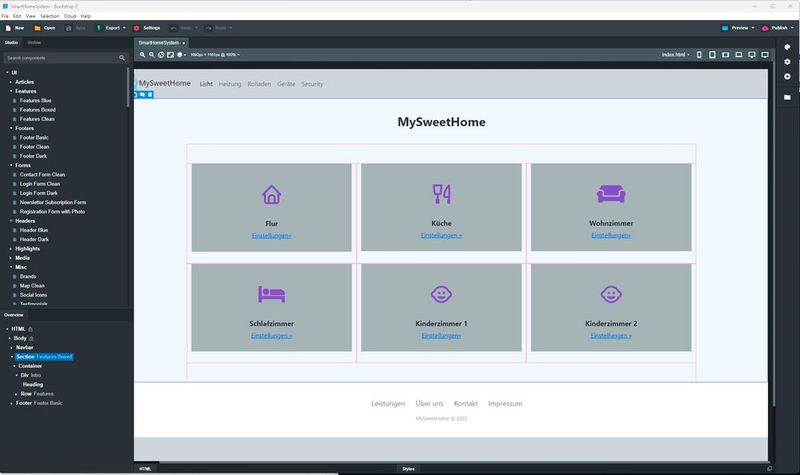Click the Heading node in Overview

coord(33,385)
